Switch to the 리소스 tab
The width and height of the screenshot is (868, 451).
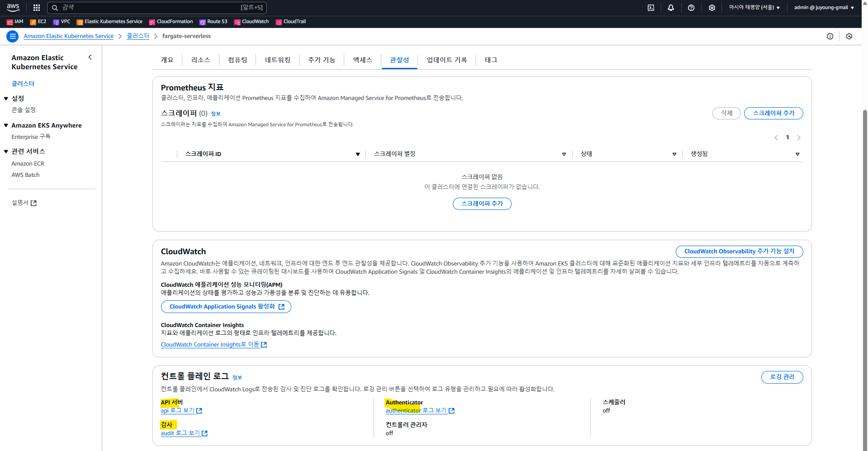point(201,60)
